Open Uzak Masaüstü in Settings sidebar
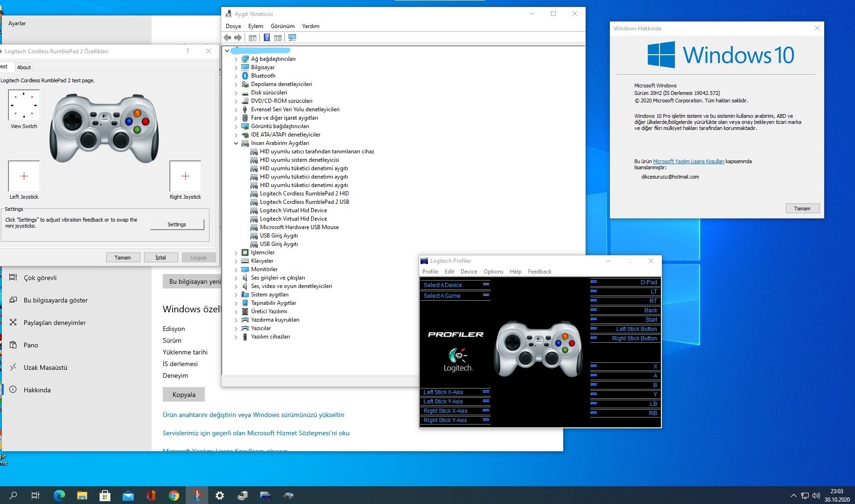Image resolution: width=855 pixels, height=504 pixels. (x=45, y=367)
